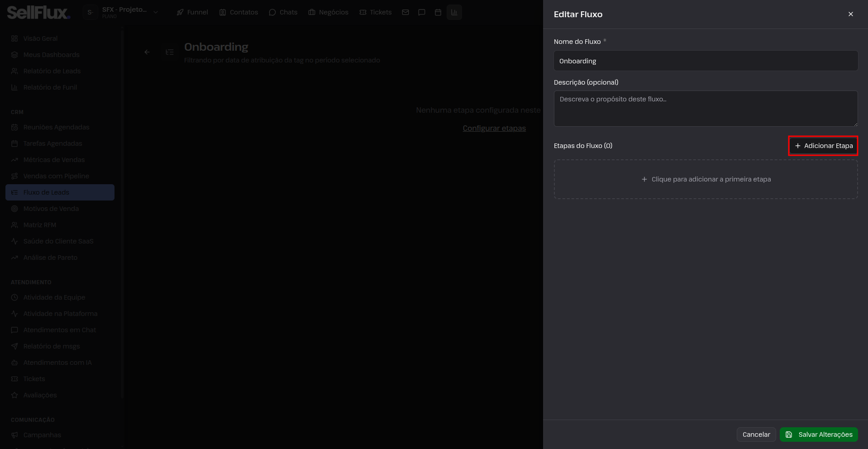Click the calendar-clock icon beside Reuniões Agendadas

click(14, 127)
